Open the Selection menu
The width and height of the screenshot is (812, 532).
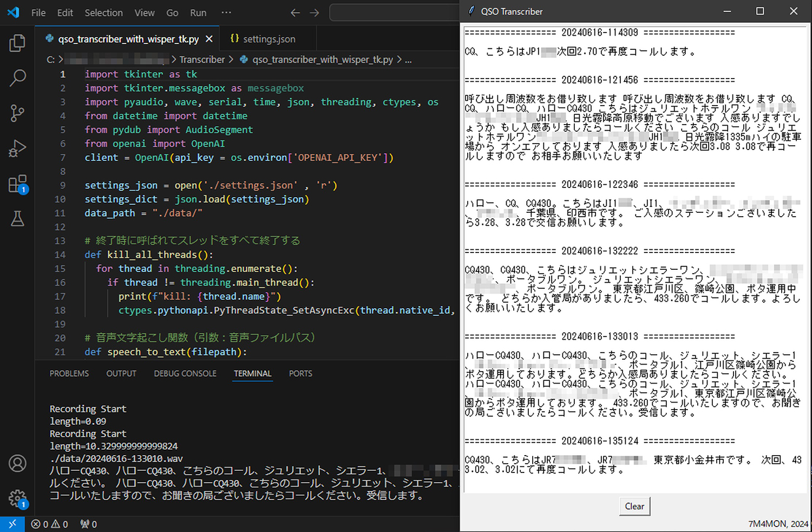click(103, 12)
